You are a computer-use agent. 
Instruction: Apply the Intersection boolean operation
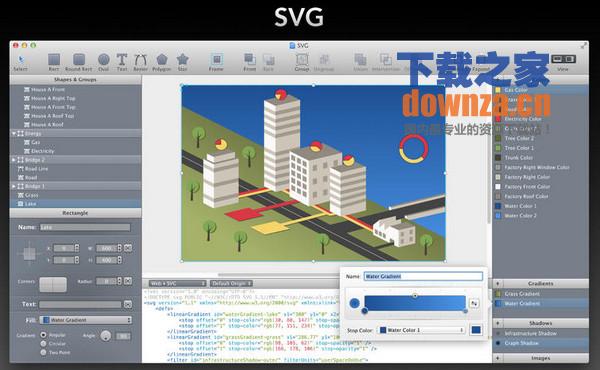[x=386, y=62]
